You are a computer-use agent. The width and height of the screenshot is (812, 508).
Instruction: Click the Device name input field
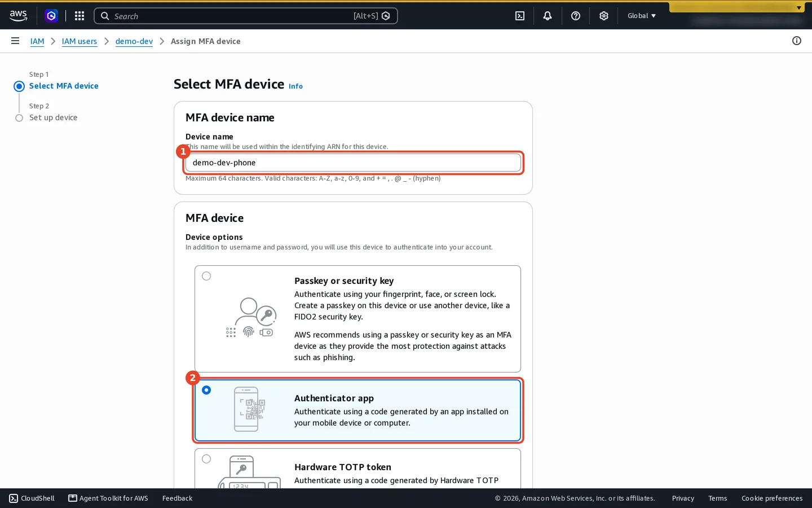point(353,163)
